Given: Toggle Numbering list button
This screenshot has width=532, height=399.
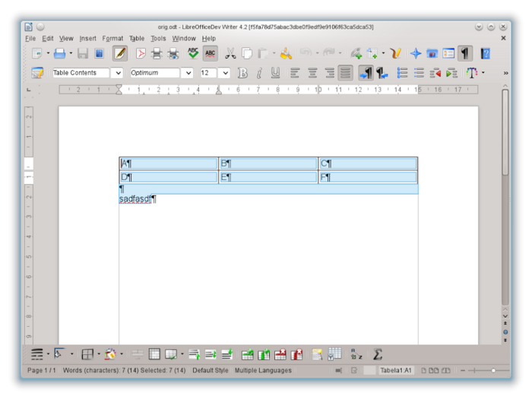Looking at the screenshot, I should tap(402, 73).
